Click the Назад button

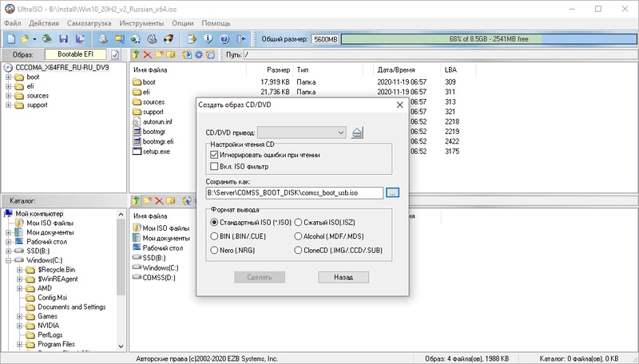click(343, 276)
